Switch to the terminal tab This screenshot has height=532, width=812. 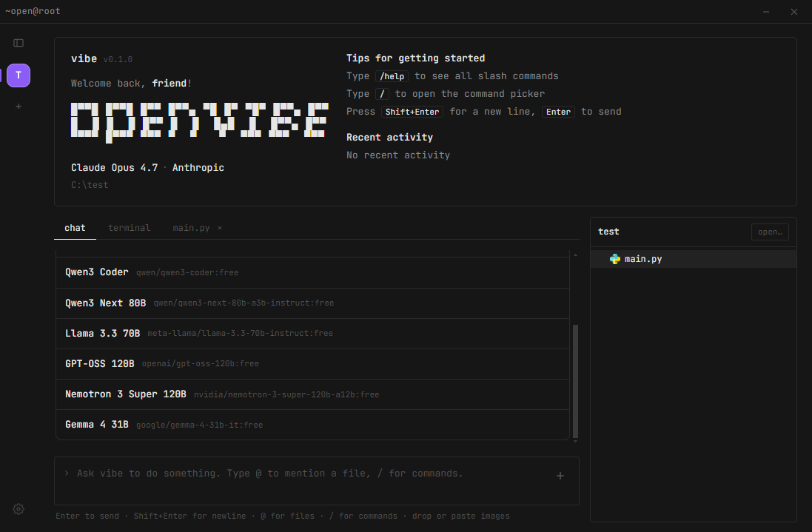click(x=129, y=228)
